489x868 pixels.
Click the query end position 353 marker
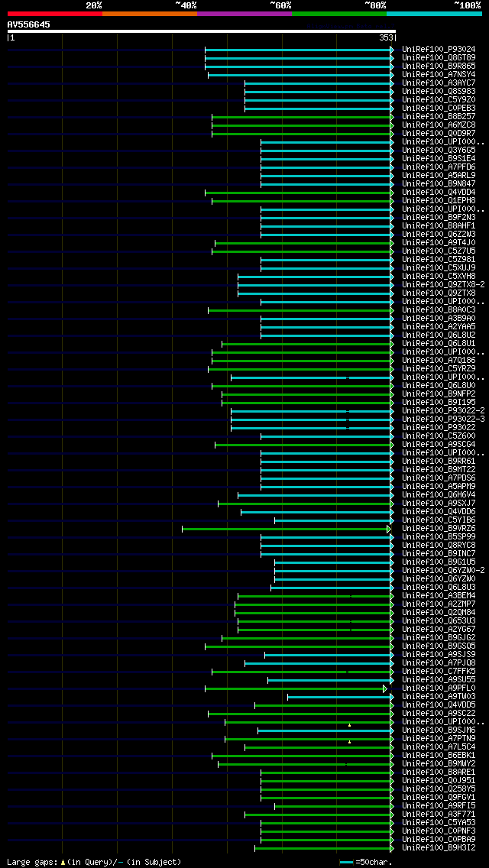pyautogui.click(x=386, y=37)
